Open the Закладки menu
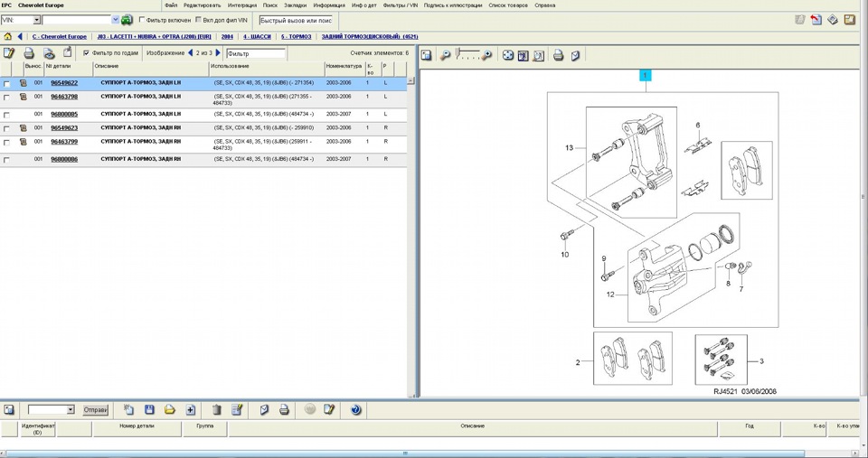The height and width of the screenshot is (458, 868). (x=295, y=5)
